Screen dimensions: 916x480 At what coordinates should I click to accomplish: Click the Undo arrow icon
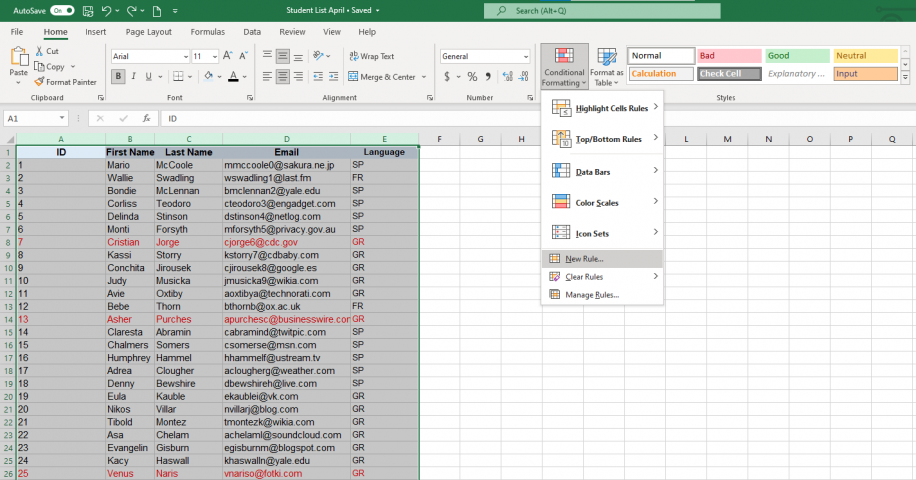106,11
